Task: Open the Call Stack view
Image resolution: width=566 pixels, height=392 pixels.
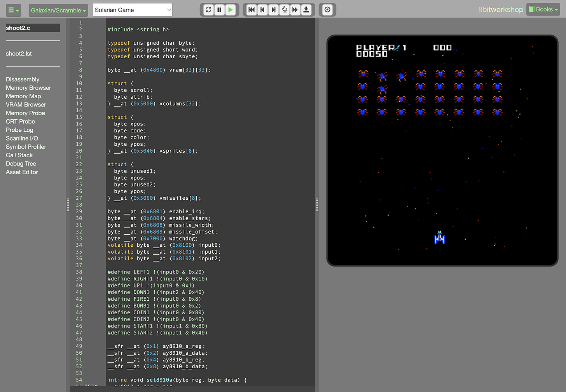Action: [x=19, y=155]
